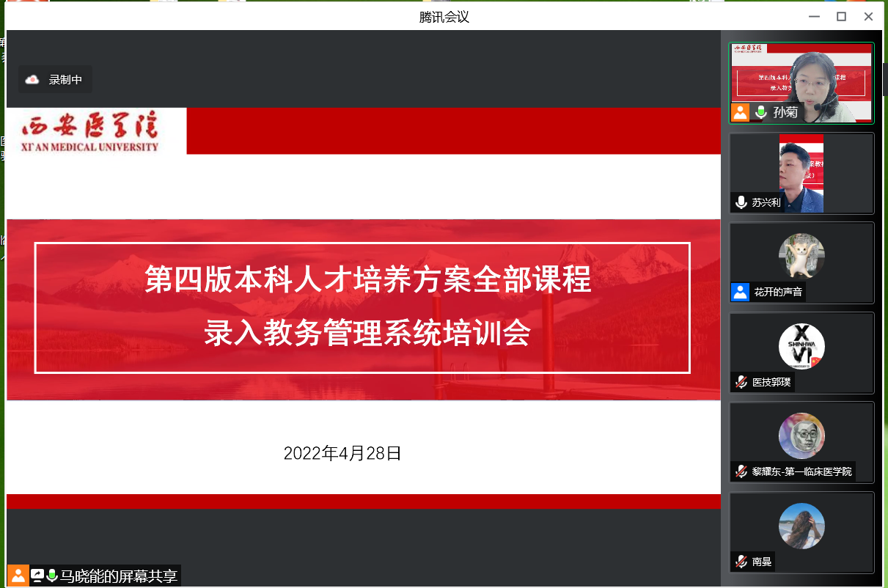Click the 马晓能的屏幕共享 label
Screen dimensions: 888x588
point(119,576)
